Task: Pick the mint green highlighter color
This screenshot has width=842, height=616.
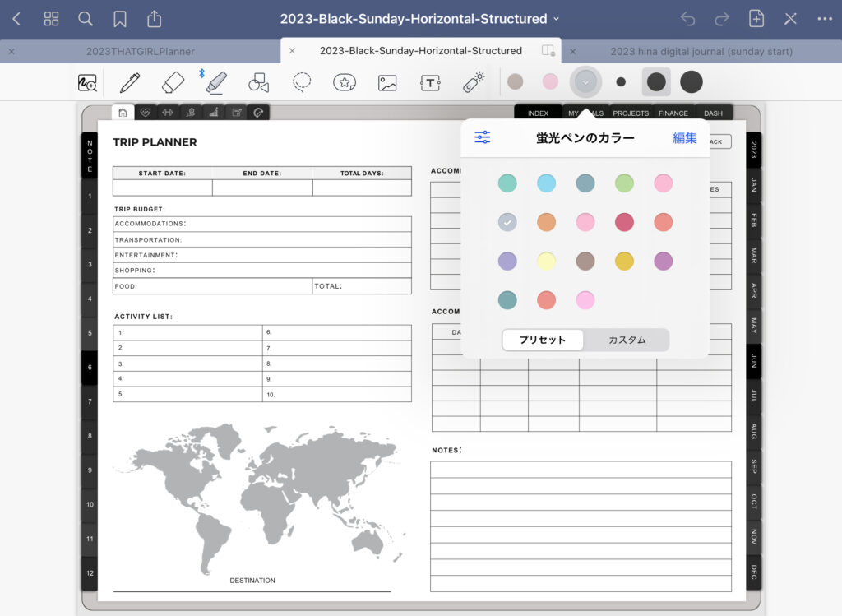Action: [507, 183]
